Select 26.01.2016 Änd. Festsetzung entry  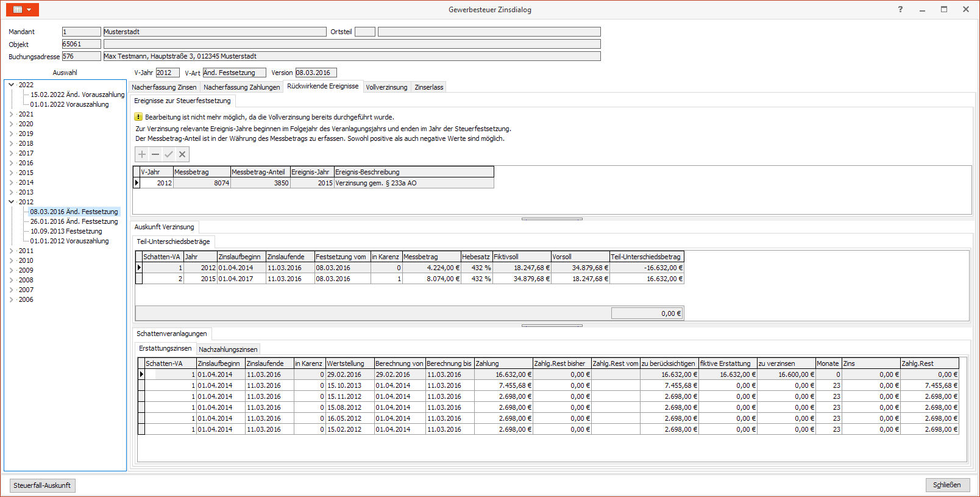pos(74,221)
